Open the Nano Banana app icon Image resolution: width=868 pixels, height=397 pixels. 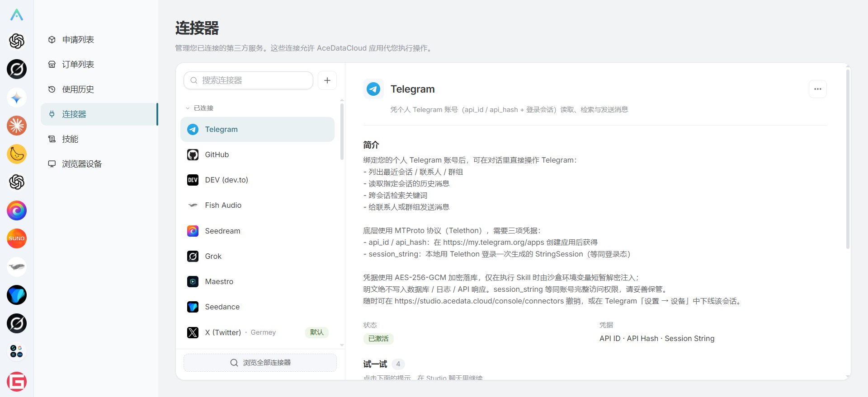point(17,154)
